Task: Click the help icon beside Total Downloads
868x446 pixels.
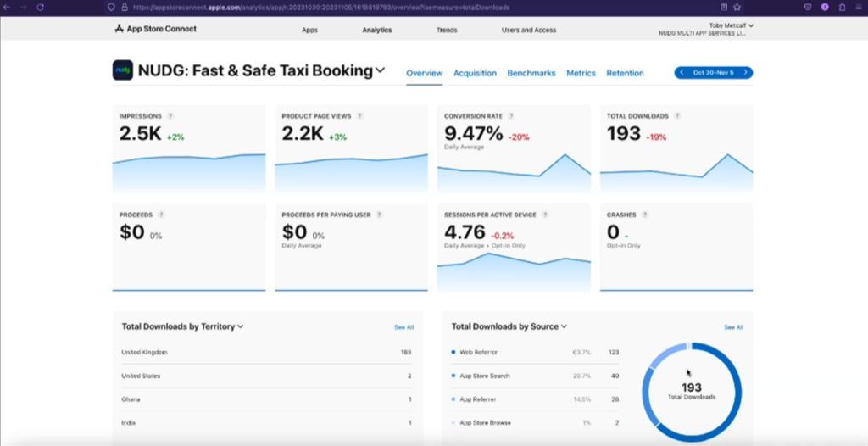Action: click(x=677, y=116)
